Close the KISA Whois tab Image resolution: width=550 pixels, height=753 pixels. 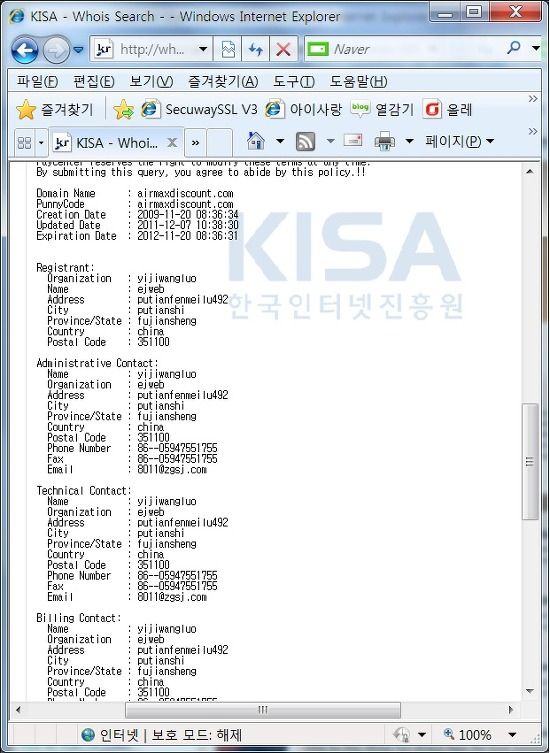point(172,143)
